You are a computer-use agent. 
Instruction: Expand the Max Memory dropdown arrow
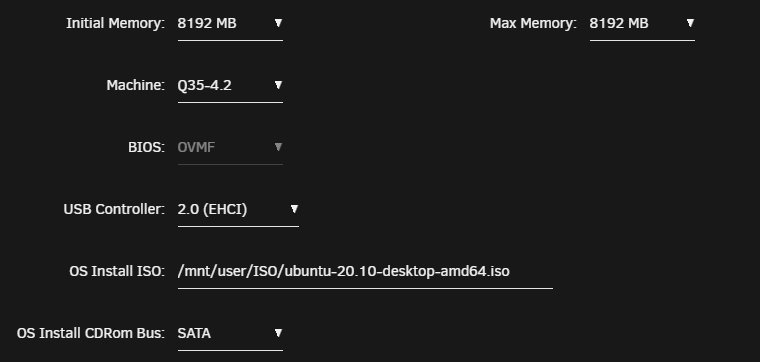[x=690, y=23]
